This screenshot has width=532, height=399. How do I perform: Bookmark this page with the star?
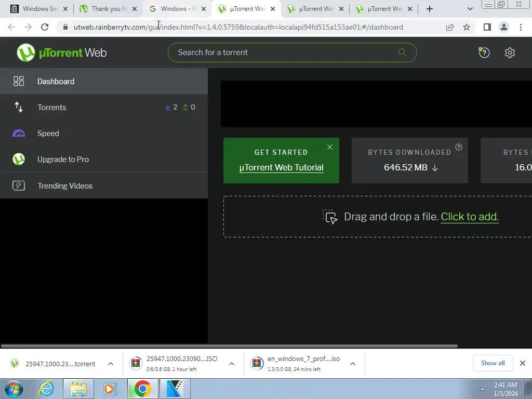467,27
